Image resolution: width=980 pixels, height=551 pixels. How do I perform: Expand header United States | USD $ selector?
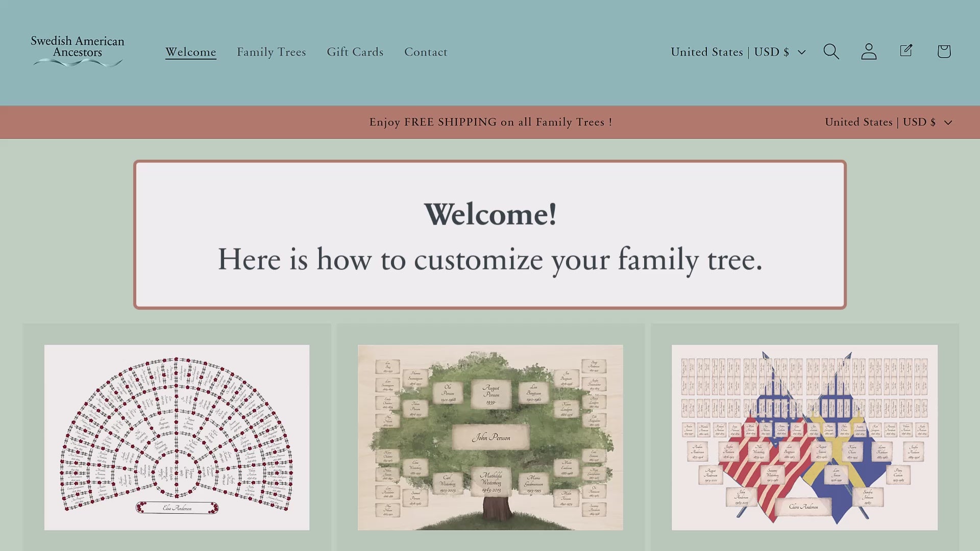tap(729, 52)
